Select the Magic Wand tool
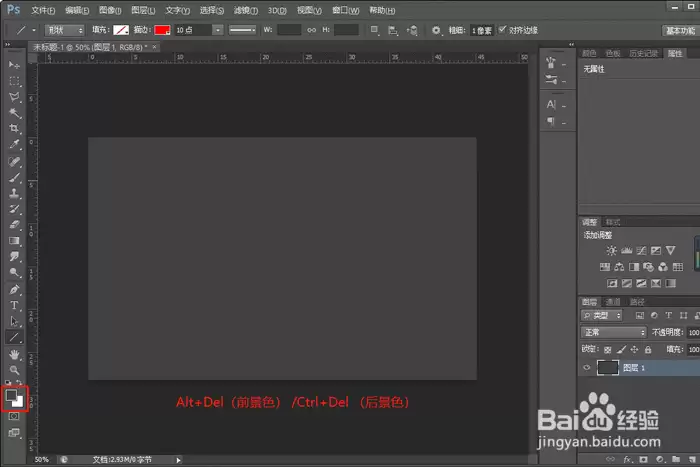 tap(14, 113)
